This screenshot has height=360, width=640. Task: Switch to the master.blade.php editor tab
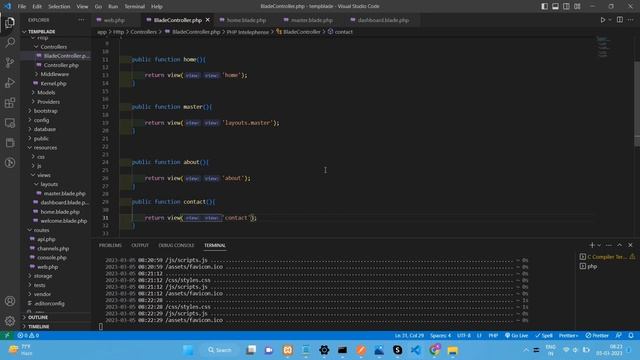pos(312,20)
